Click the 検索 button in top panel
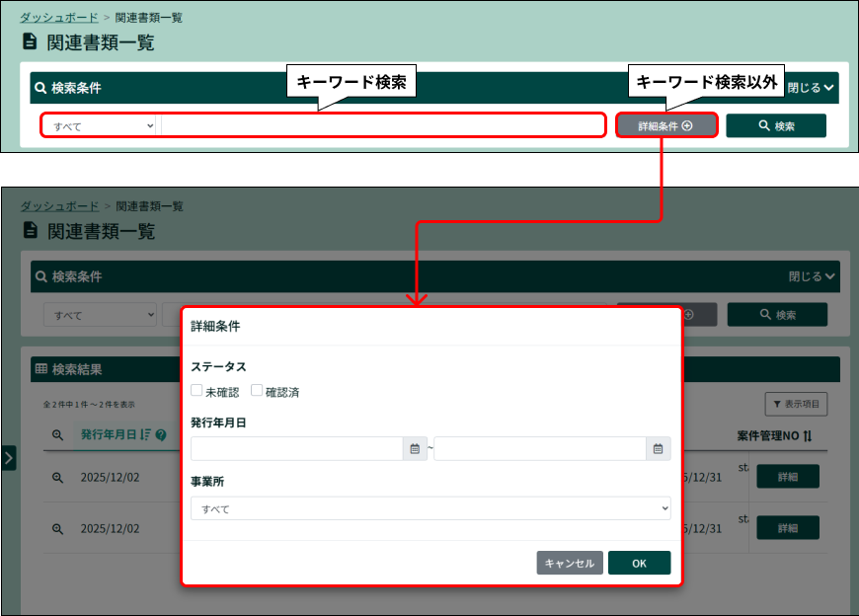Screen dimensions: 859x616 [776, 126]
